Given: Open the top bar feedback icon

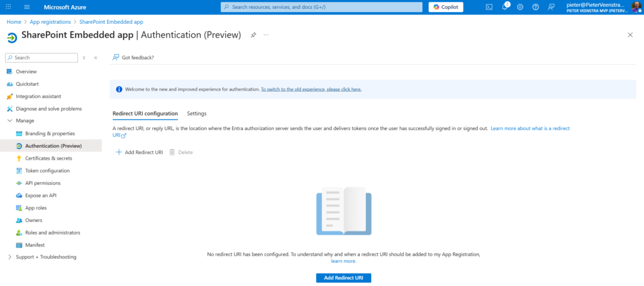Looking at the screenshot, I should point(551,7).
